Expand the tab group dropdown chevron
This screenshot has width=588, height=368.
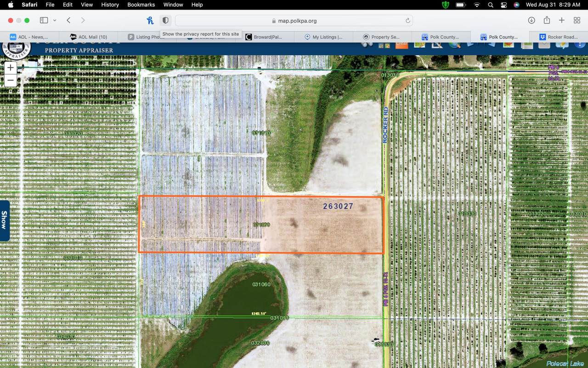point(55,20)
